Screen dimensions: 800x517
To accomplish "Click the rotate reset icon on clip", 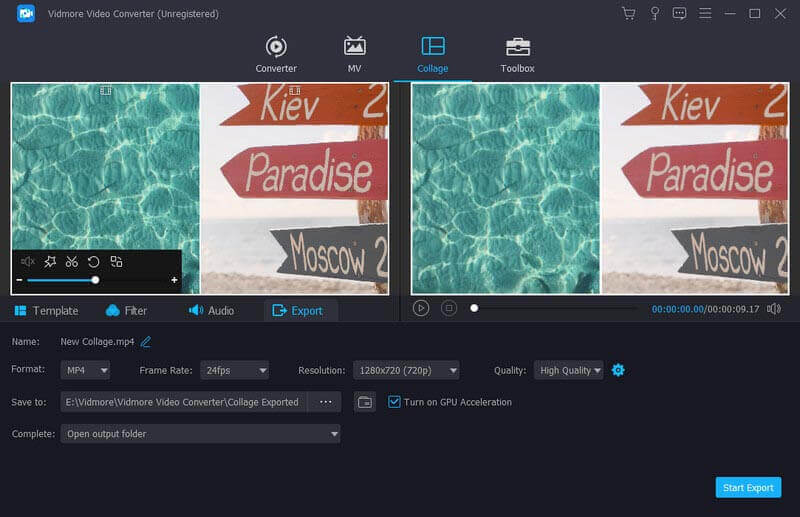I will pyautogui.click(x=93, y=262).
